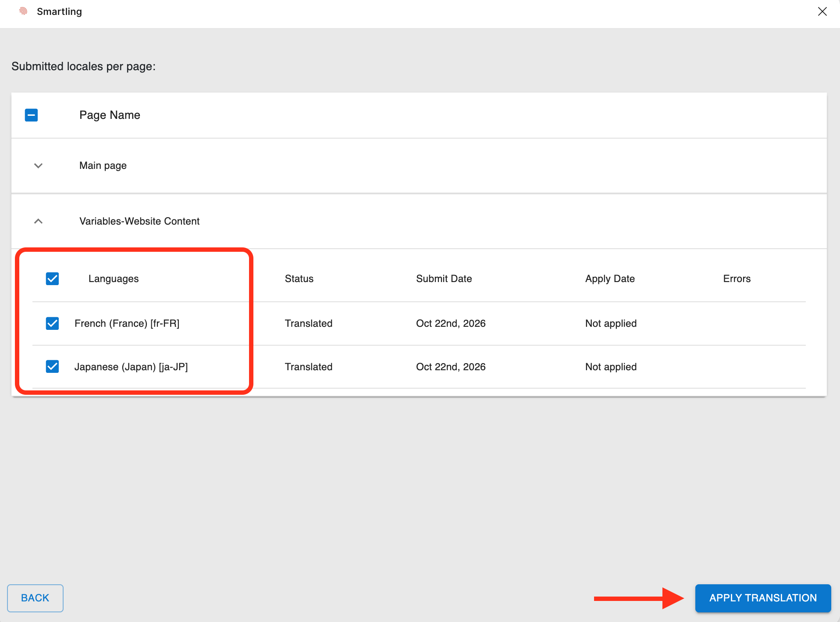Collapse the Variables-Website Content row
This screenshot has height=622, width=840.
pyautogui.click(x=38, y=221)
